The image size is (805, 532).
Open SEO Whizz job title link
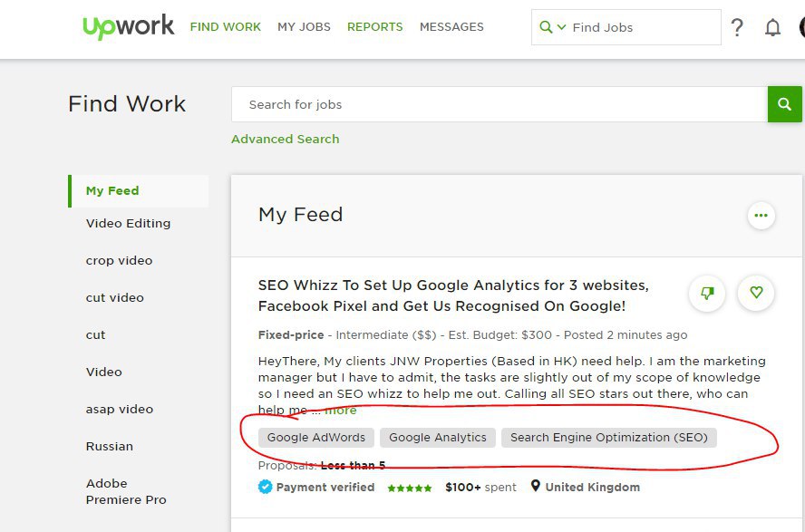(x=453, y=295)
